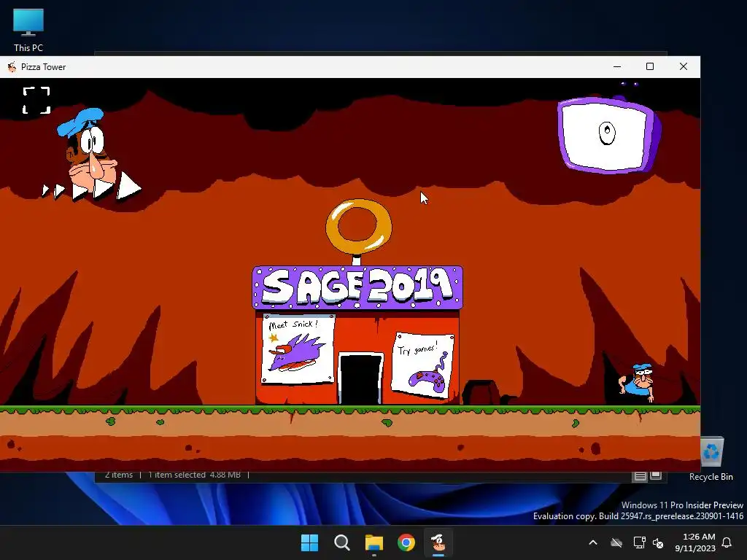The height and width of the screenshot is (560, 747).
Task: Close the Pizza Tower window
Action: pos(683,66)
